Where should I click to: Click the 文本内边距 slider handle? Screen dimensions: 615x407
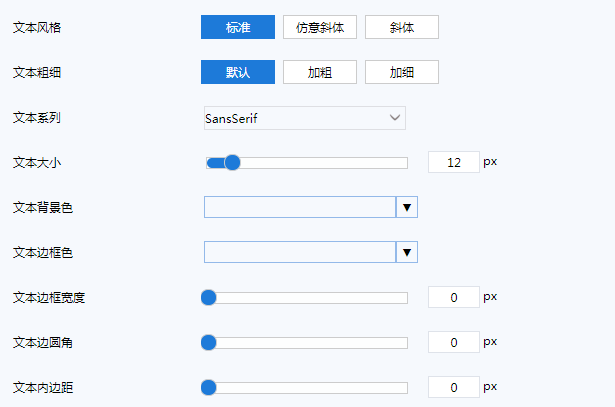(x=209, y=387)
